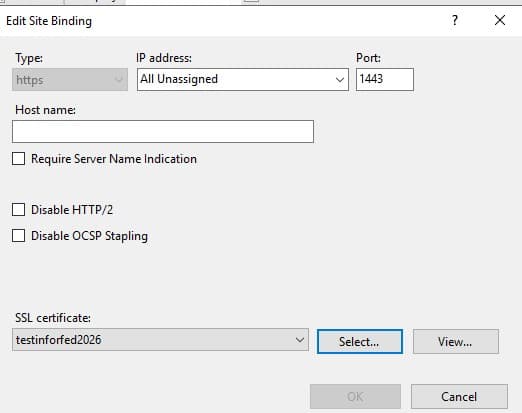This screenshot has height=413, width=522.
Task: Dismiss the dialog with Cancel
Action: point(459,397)
